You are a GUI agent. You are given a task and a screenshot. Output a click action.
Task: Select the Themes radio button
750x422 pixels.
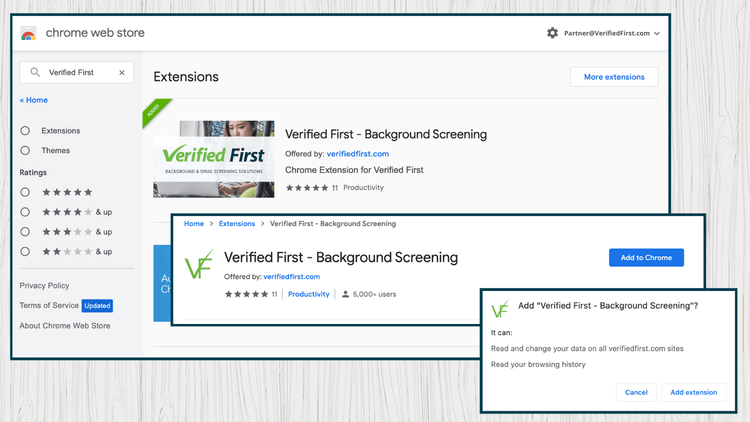(x=25, y=150)
